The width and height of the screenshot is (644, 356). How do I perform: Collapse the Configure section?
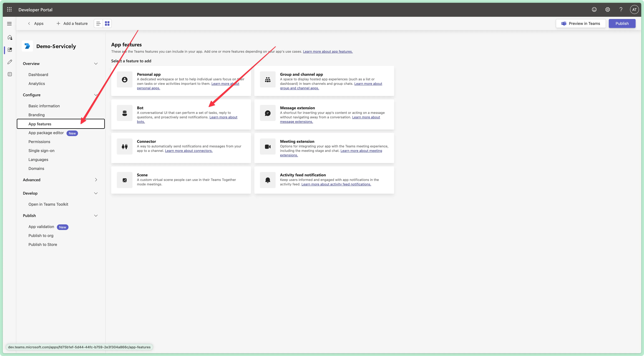96,95
